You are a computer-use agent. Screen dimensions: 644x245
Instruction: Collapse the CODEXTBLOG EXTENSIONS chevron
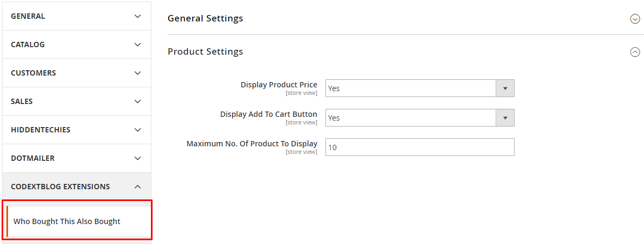point(138,187)
